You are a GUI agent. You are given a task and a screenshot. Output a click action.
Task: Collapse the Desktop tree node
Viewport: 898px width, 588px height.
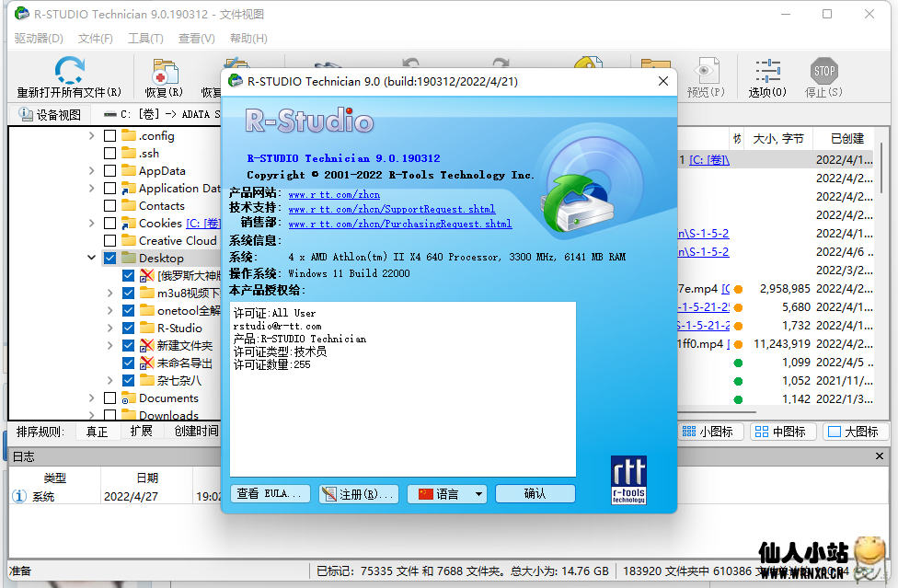tap(92, 258)
